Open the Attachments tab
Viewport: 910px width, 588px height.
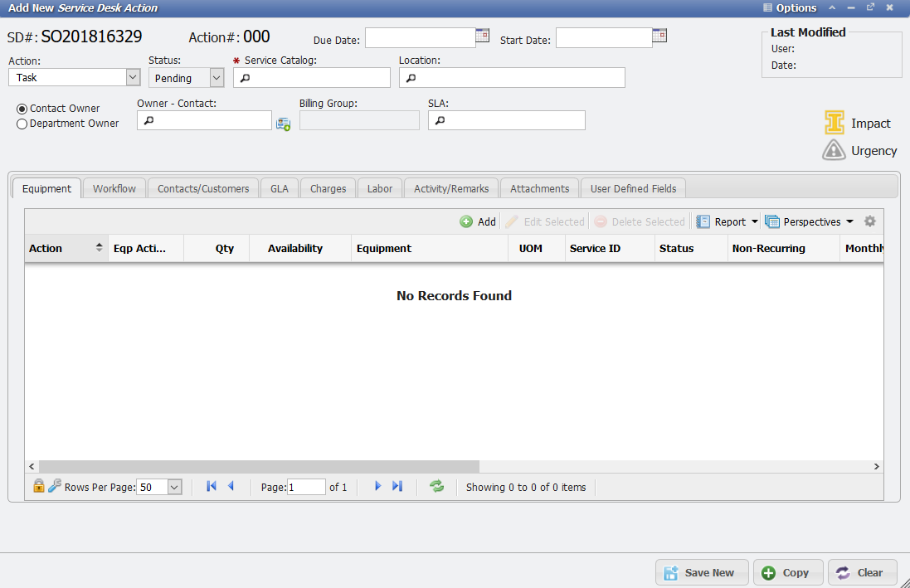[539, 188]
